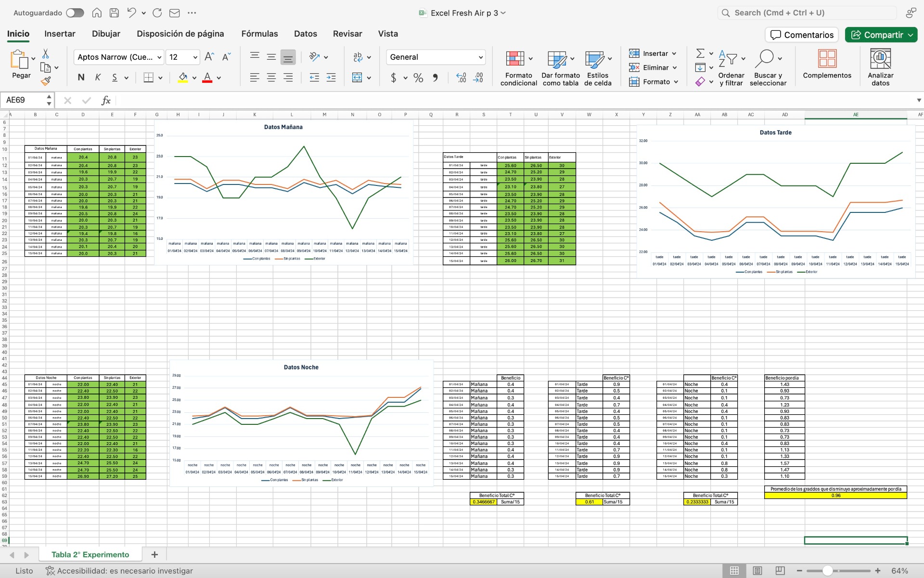The height and width of the screenshot is (578, 924).
Task: Open the font name dropdown
Action: (159, 57)
